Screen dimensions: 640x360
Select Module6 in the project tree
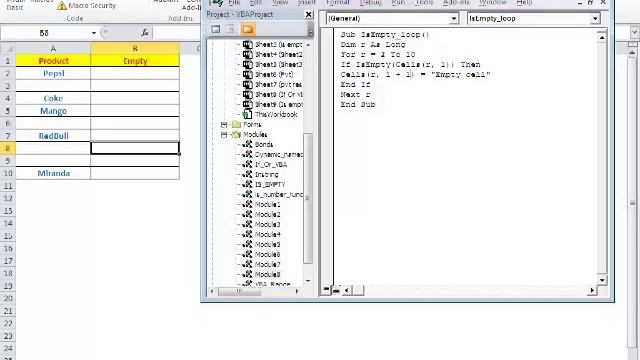tap(267, 254)
